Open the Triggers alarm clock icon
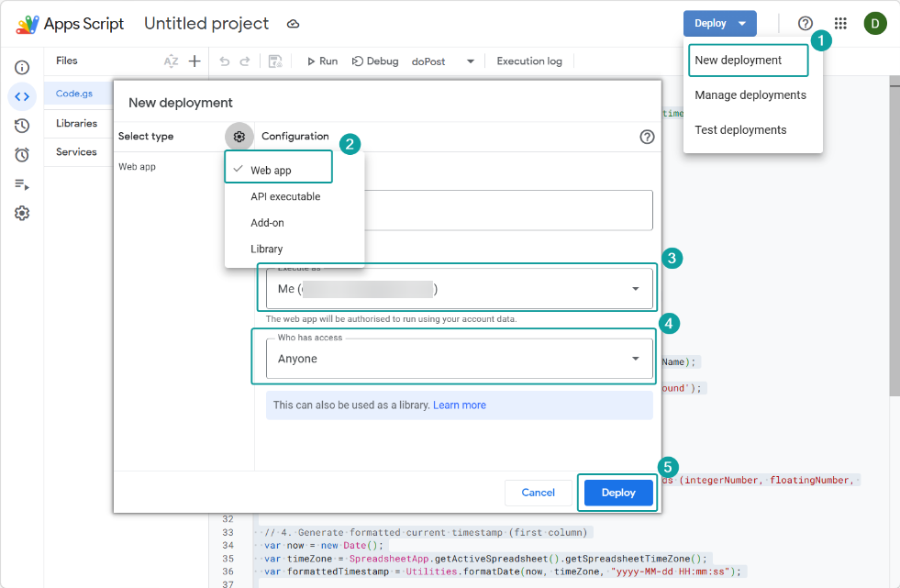 click(x=22, y=155)
